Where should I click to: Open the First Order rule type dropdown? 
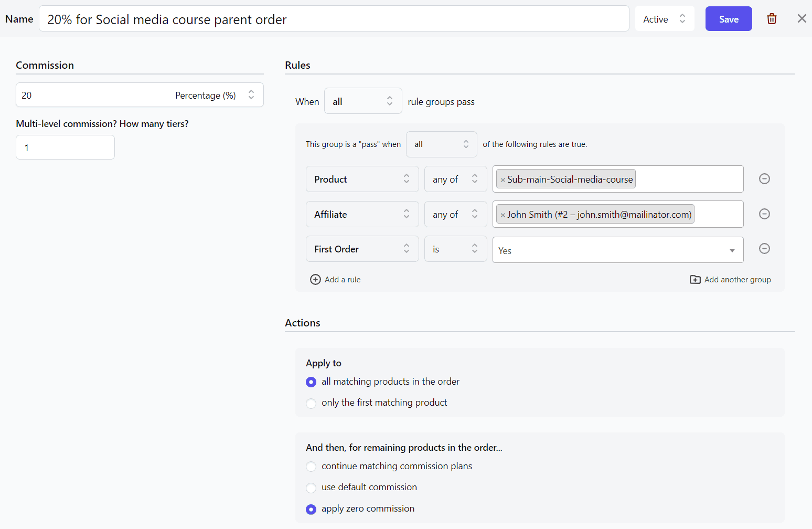tap(362, 249)
